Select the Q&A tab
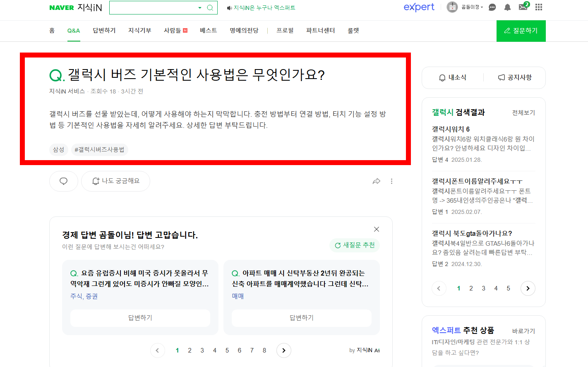Screen dimensions: 588x367 click(x=74, y=31)
